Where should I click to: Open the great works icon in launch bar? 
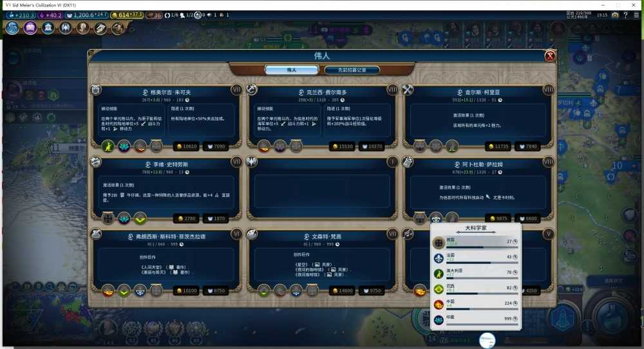tap(100, 28)
